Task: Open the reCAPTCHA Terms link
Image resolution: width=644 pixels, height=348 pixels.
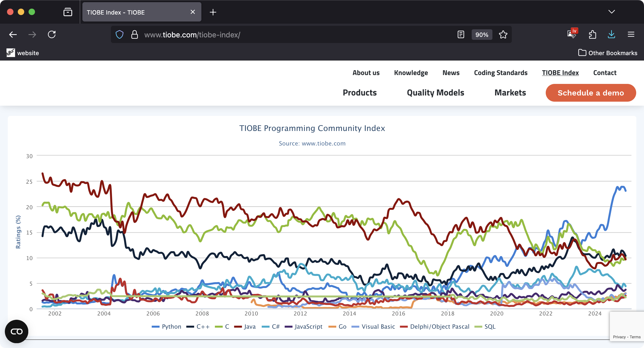Action: (635, 337)
